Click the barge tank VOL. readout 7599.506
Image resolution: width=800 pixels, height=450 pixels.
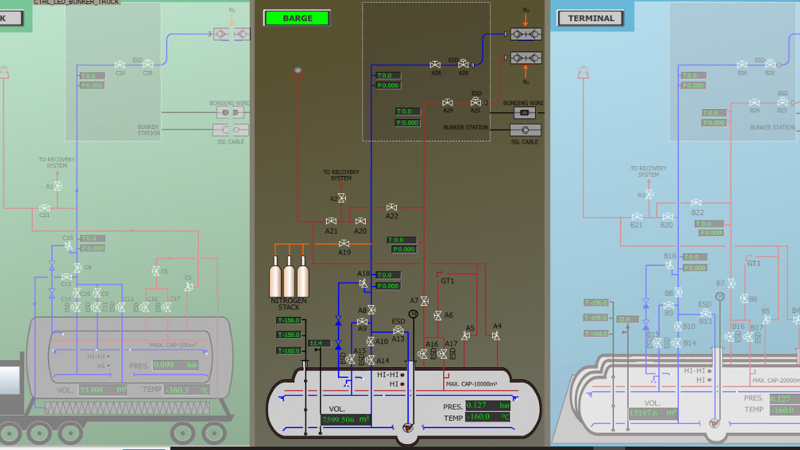click(346, 420)
